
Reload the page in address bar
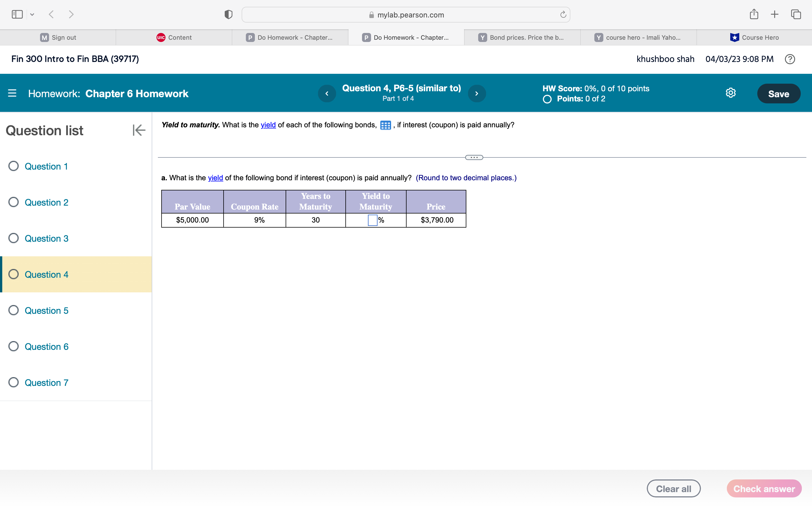pyautogui.click(x=563, y=14)
